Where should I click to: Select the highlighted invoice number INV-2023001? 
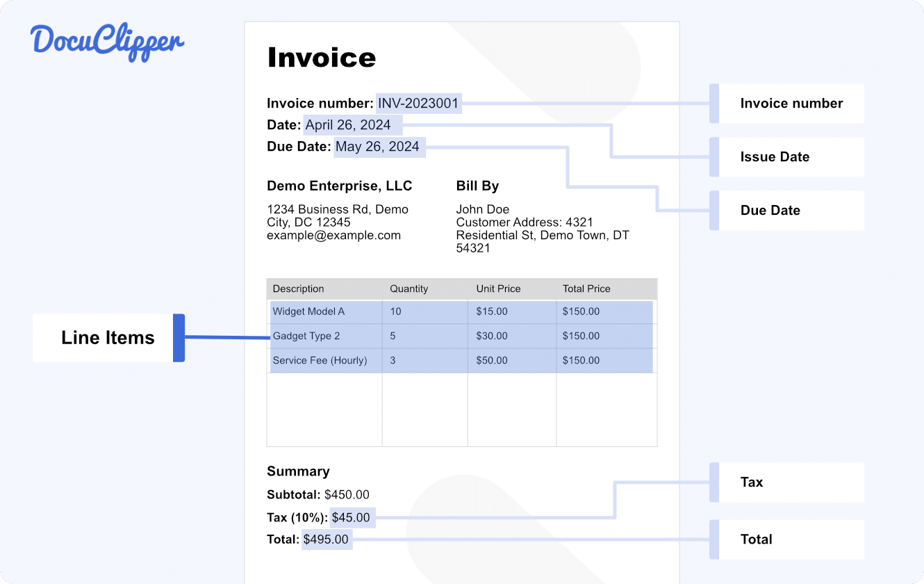(x=418, y=103)
